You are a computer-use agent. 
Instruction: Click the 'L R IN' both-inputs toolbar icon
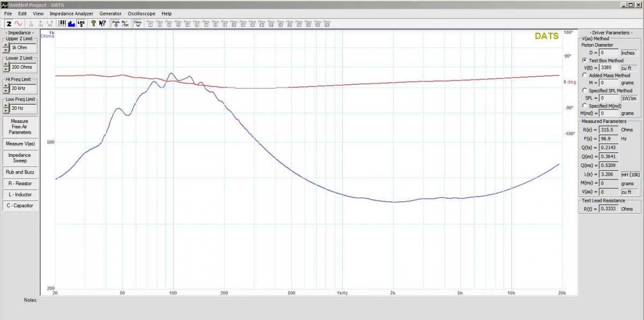50,24
